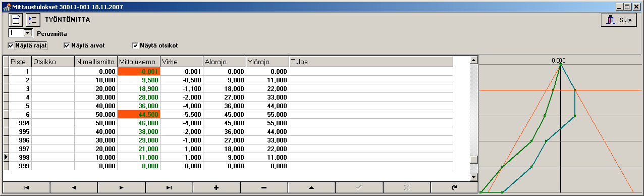This screenshot has height=196, width=644.
Task: Select the orange Mittalukema cell 44,500
Action: coord(138,114)
